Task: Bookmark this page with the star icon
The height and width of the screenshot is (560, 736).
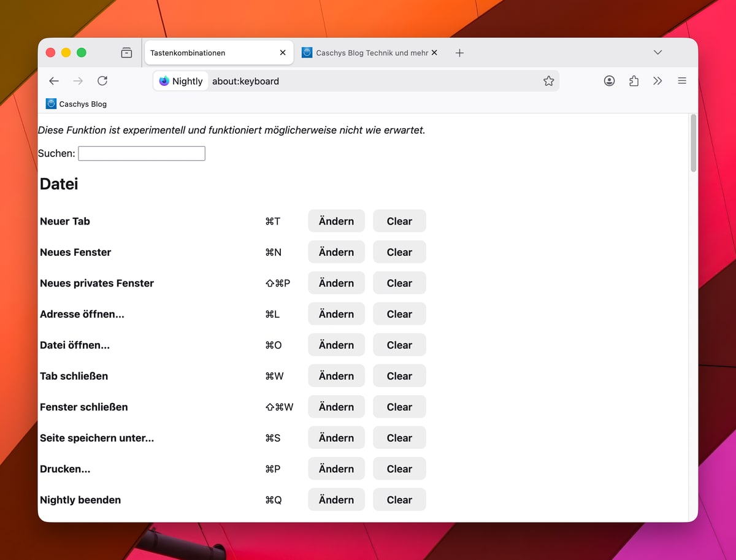Action: pos(548,81)
